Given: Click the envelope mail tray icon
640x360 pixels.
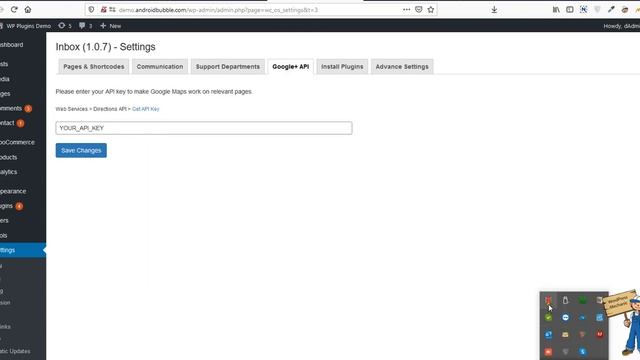Looking at the screenshot, I should [x=565, y=334].
